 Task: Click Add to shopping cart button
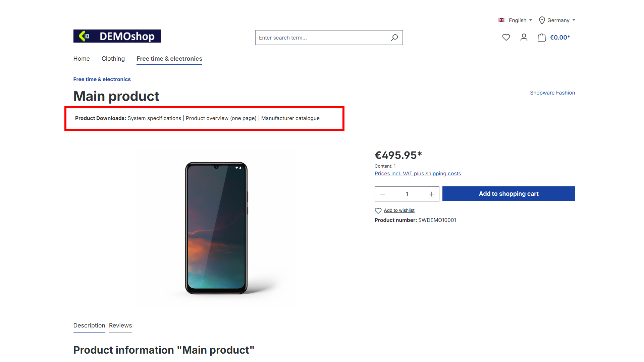pos(508,193)
